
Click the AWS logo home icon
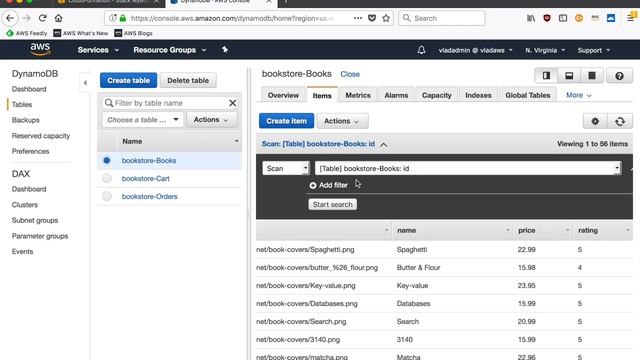(x=40, y=49)
